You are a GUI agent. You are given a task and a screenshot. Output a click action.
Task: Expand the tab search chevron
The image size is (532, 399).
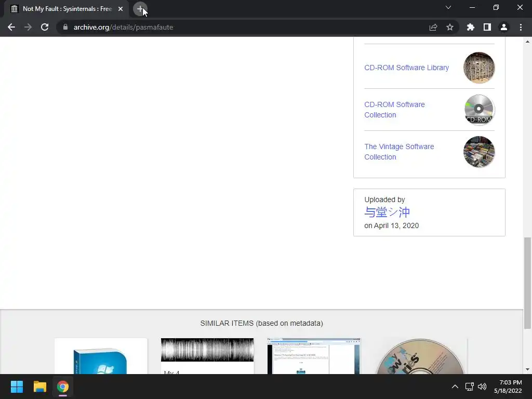[448, 7]
